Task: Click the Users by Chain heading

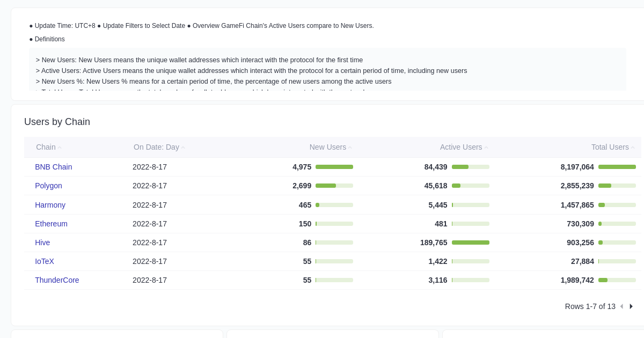Action: [x=57, y=122]
